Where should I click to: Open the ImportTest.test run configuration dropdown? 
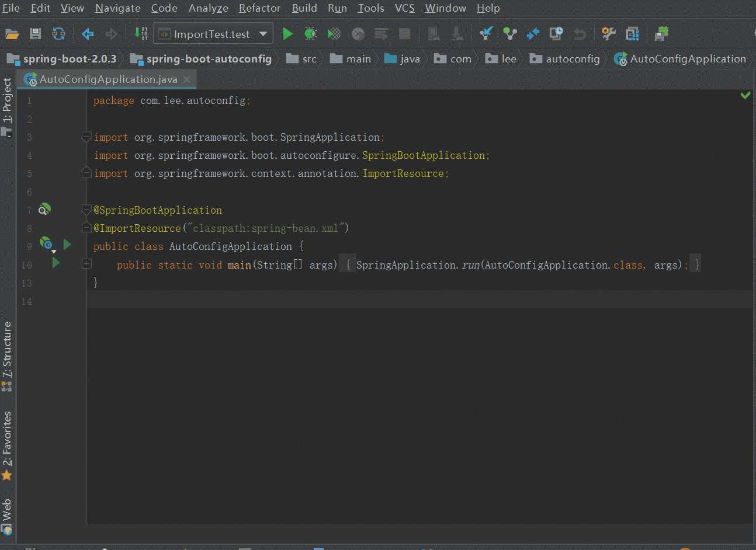tap(213, 34)
